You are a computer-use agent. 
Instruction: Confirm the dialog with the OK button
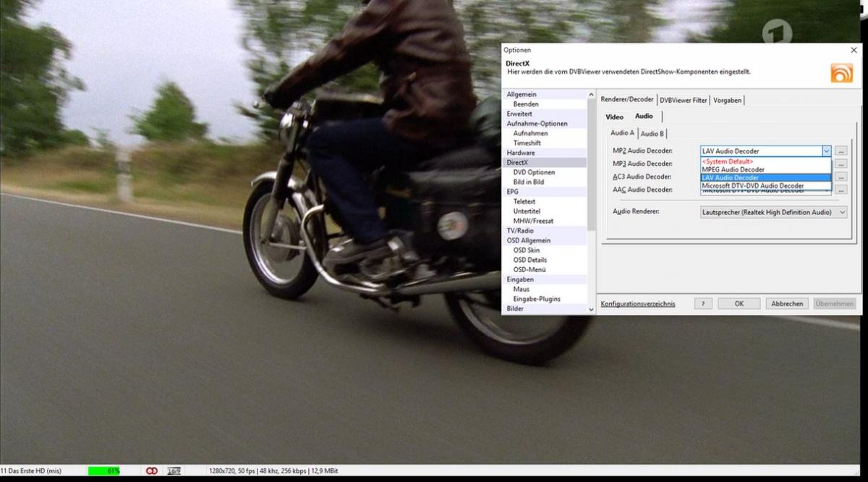pos(739,304)
